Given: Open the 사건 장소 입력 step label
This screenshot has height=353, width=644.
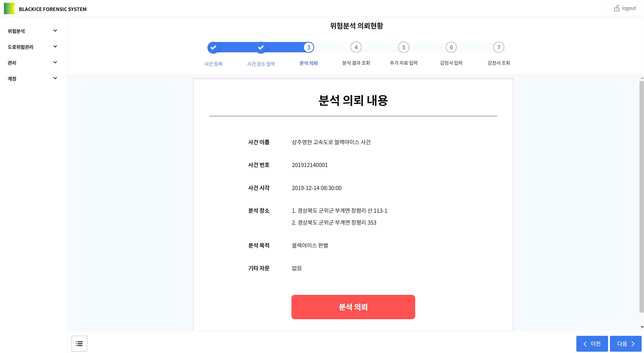Looking at the screenshot, I should coord(261,64).
